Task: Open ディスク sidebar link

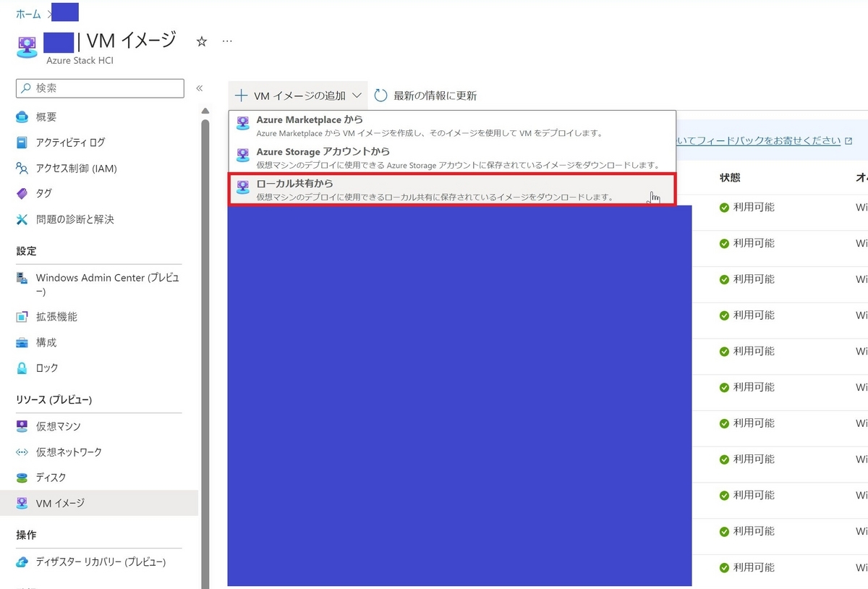Action: pyautogui.click(x=51, y=478)
